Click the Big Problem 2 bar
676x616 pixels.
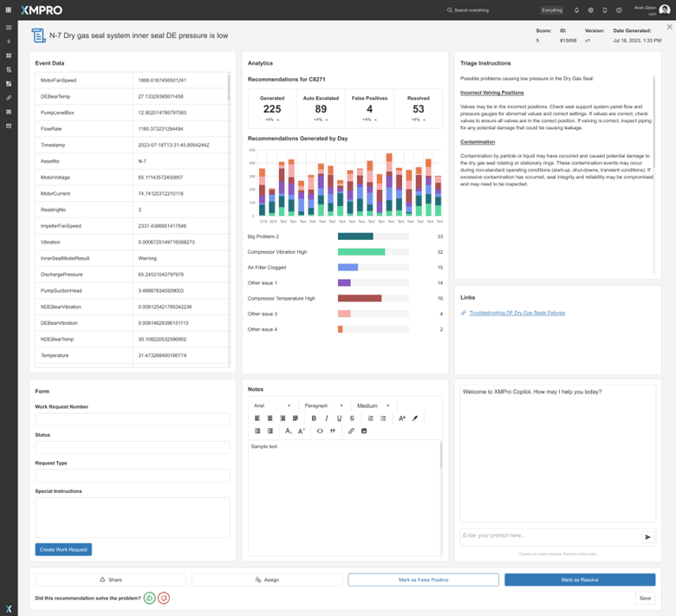pyautogui.click(x=355, y=237)
